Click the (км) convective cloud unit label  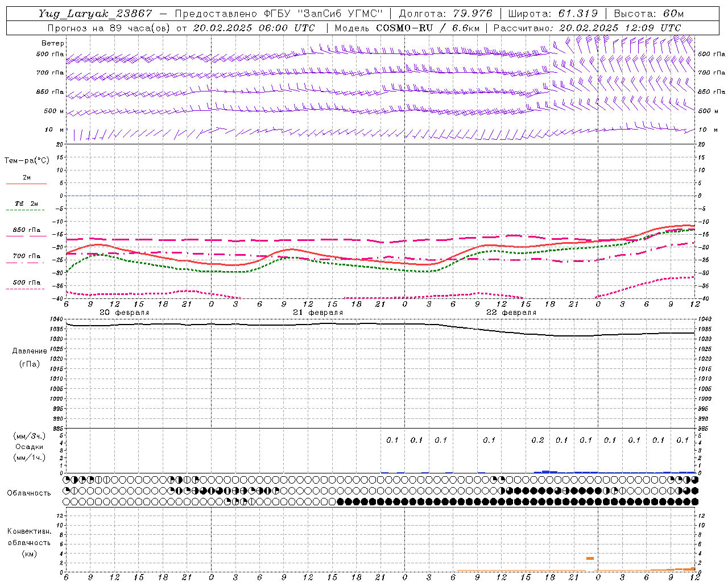click(29, 553)
